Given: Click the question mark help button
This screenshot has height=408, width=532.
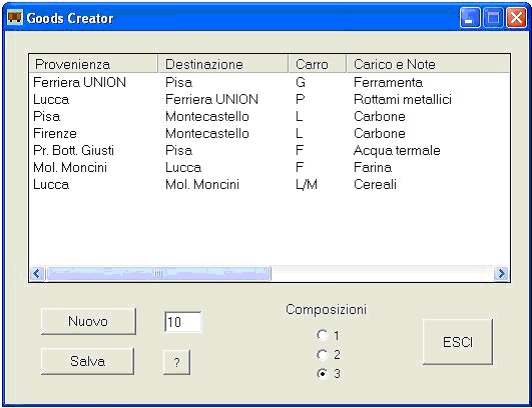Looking at the screenshot, I should tap(176, 363).
